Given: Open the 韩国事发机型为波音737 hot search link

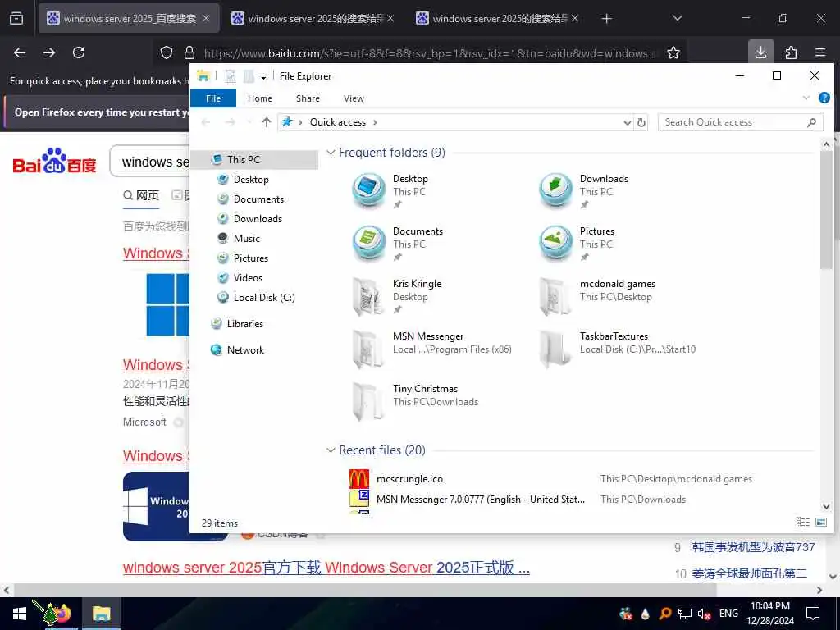Looking at the screenshot, I should tap(753, 547).
